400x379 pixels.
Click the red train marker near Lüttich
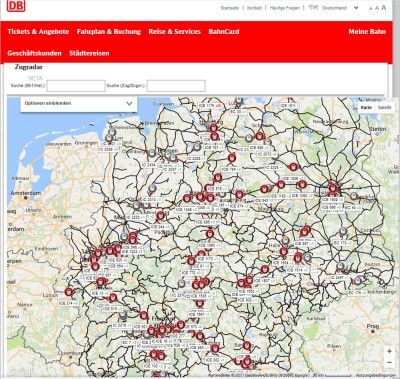pos(69,292)
